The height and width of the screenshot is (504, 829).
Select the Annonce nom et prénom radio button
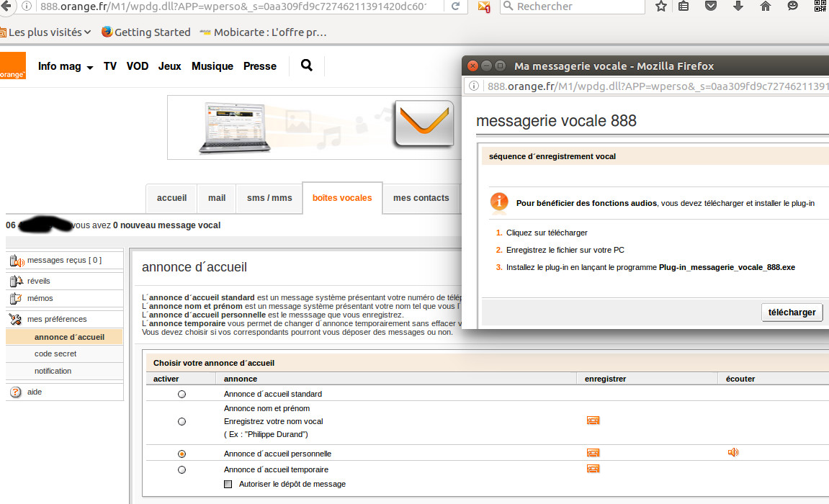182,422
